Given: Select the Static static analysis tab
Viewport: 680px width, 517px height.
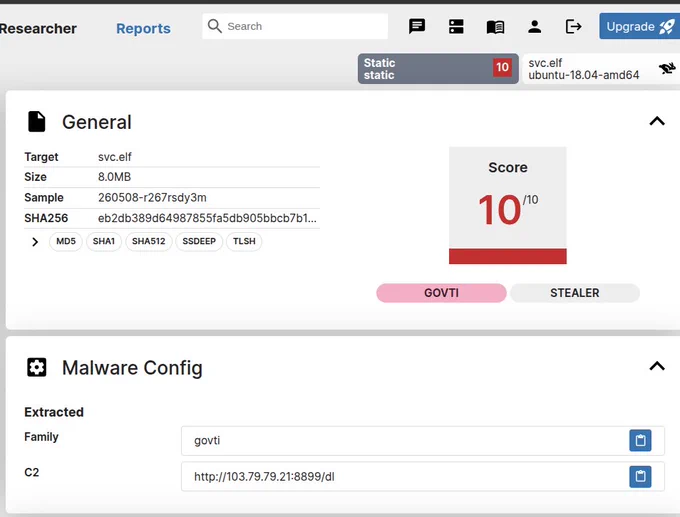Looking at the screenshot, I should click(x=438, y=69).
